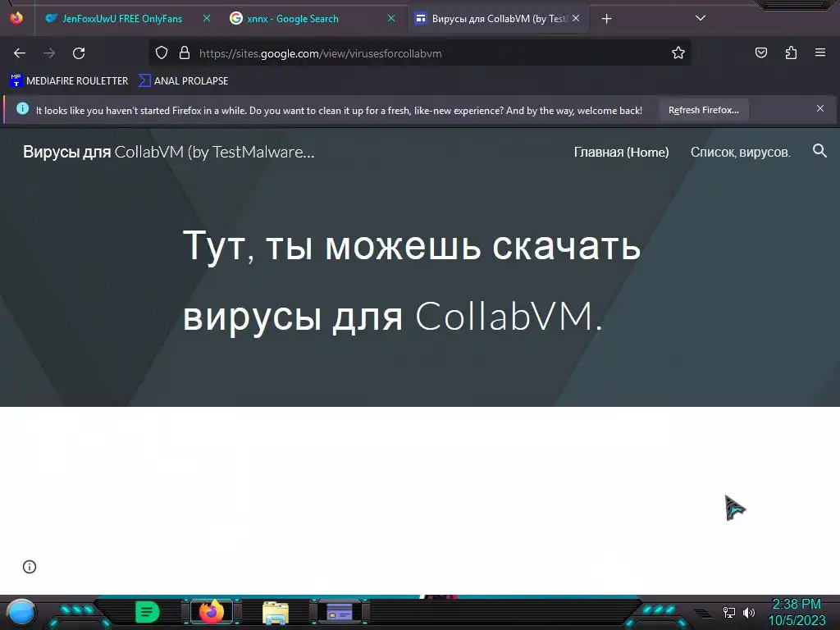Screen dimensions: 840x630
Task: Open the MEDIAFIRE ROULETTER bookmark
Action: [69, 81]
